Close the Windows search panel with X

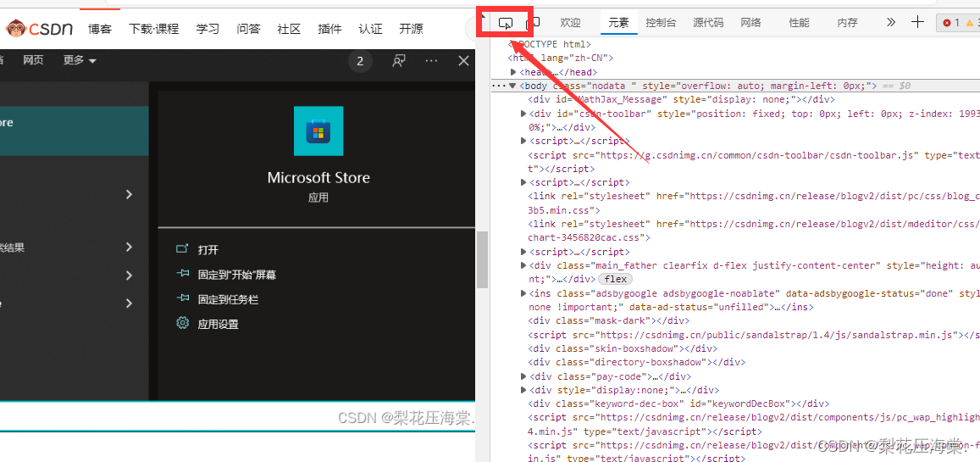[464, 61]
